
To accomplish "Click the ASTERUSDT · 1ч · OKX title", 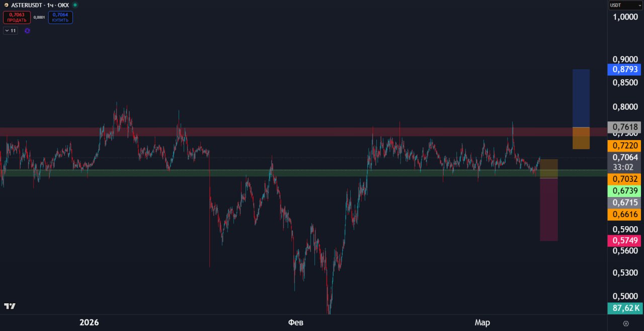I will (x=41, y=5).
